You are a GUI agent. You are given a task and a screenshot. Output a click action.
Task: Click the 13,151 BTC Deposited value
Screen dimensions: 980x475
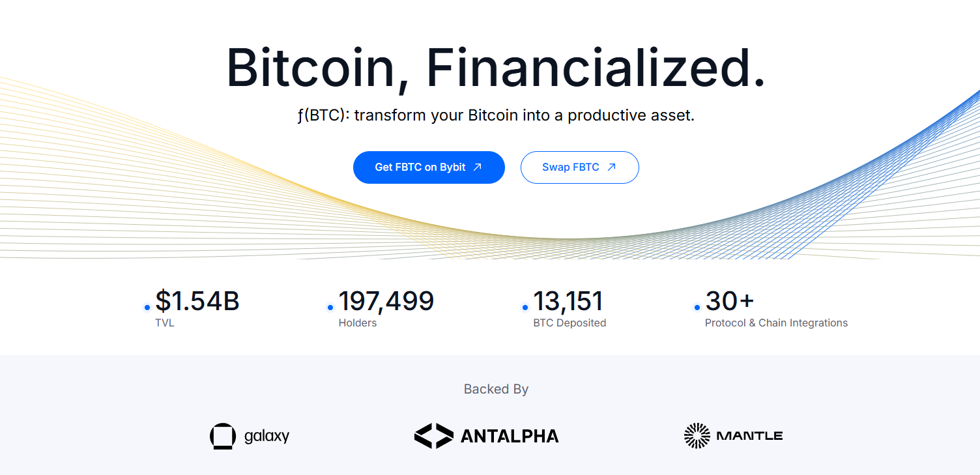[x=569, y=301]
